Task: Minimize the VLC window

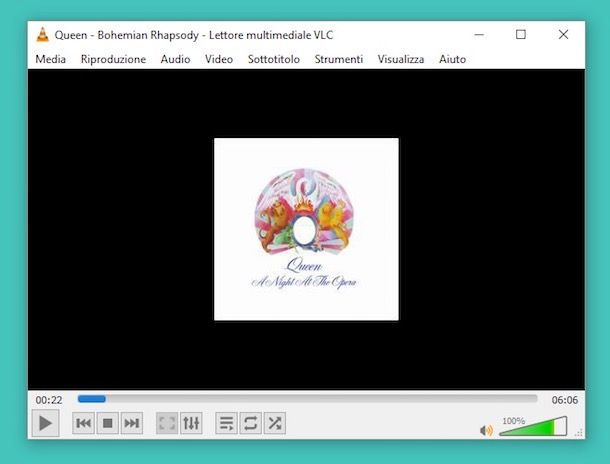Action: tap(479, 35)
